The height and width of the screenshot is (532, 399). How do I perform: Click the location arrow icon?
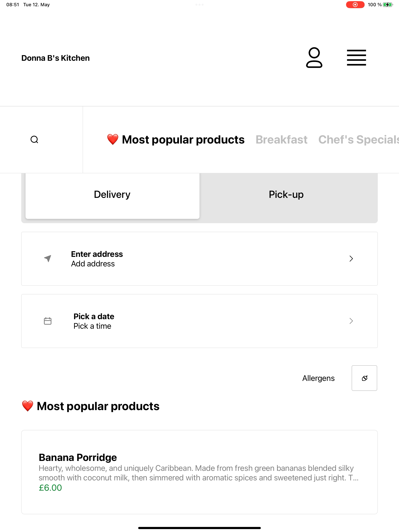click(x=48, y=259)
